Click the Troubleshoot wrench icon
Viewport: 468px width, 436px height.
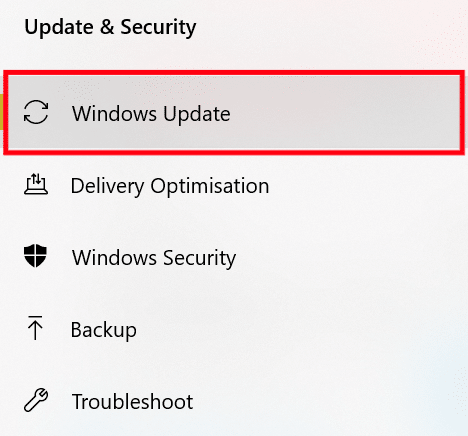[x=36, y=400]
